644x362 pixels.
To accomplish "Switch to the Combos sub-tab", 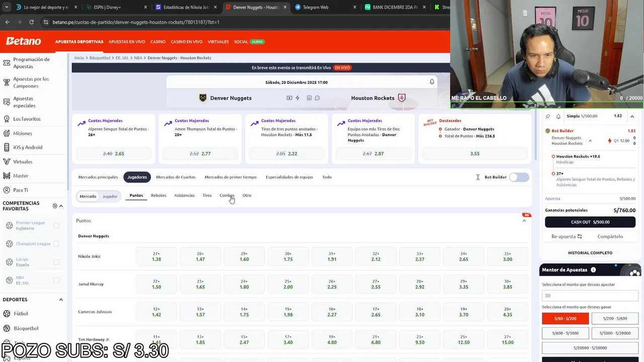I will pyautogui.click(x=227, y=196).
